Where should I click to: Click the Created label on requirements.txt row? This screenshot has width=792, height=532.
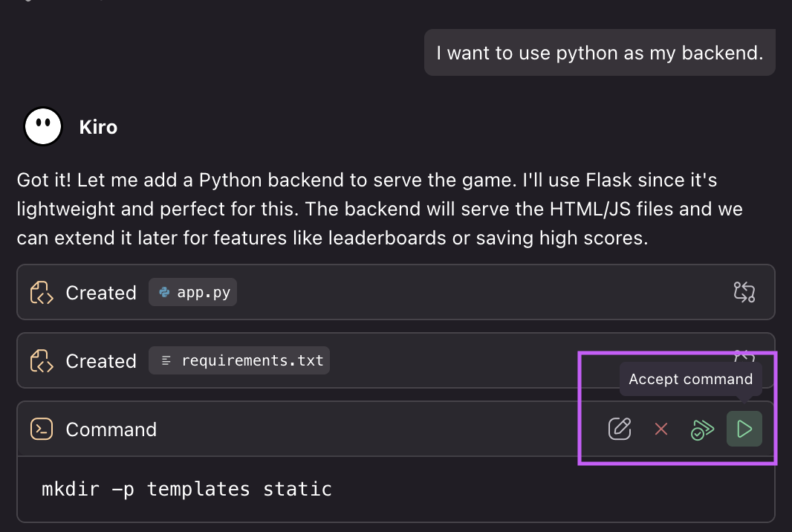click(x=101, y=361)
